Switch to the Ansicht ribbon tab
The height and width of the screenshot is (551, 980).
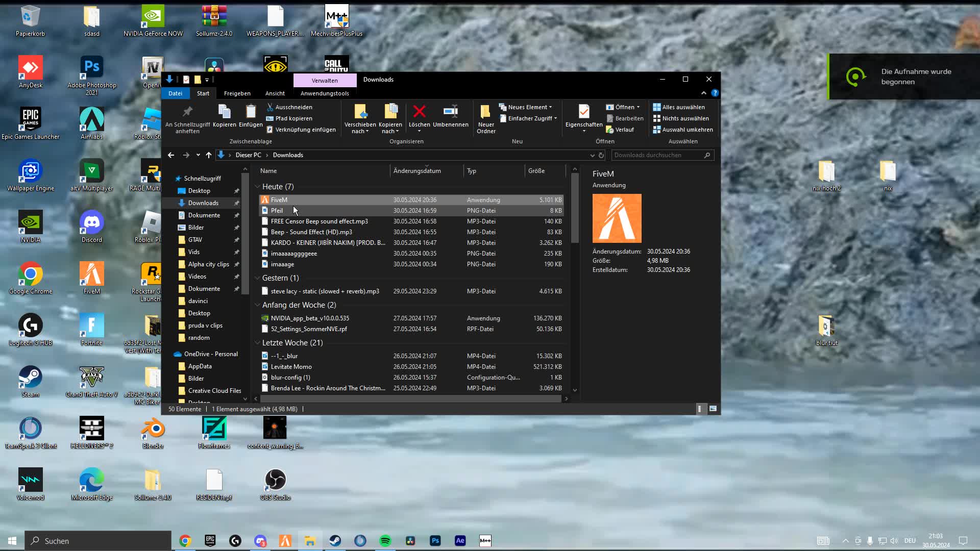coord(275,93)
